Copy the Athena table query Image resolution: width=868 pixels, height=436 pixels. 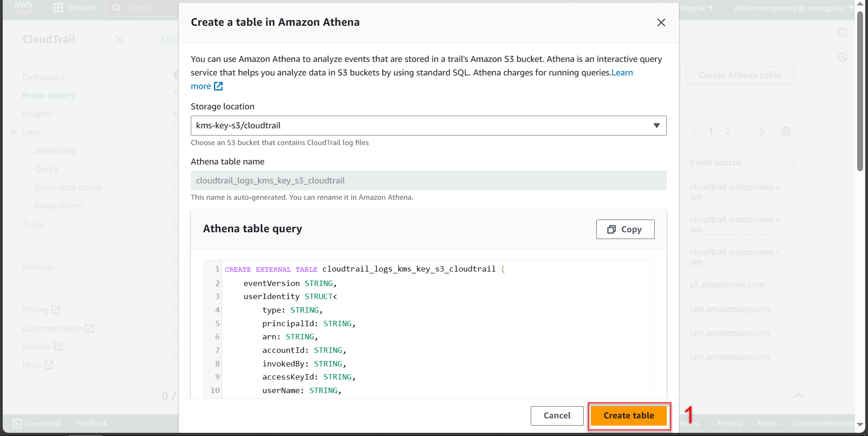tap(625, 230)
